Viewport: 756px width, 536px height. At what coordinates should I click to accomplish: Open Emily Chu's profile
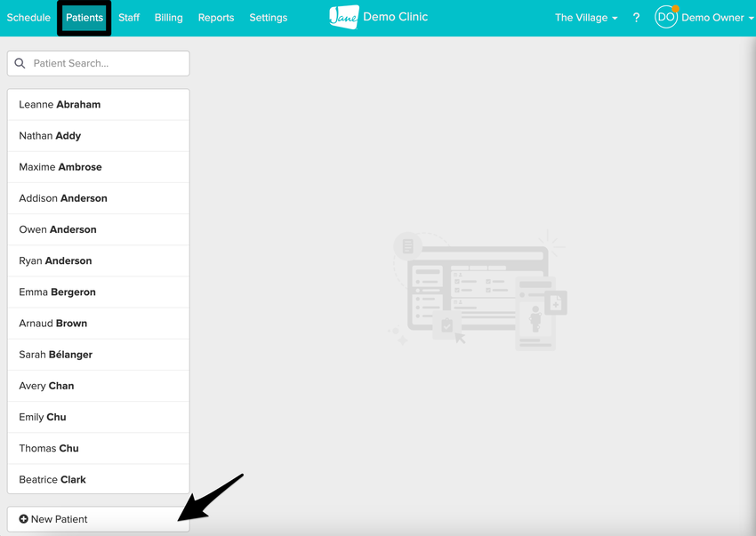coord(99,418)
